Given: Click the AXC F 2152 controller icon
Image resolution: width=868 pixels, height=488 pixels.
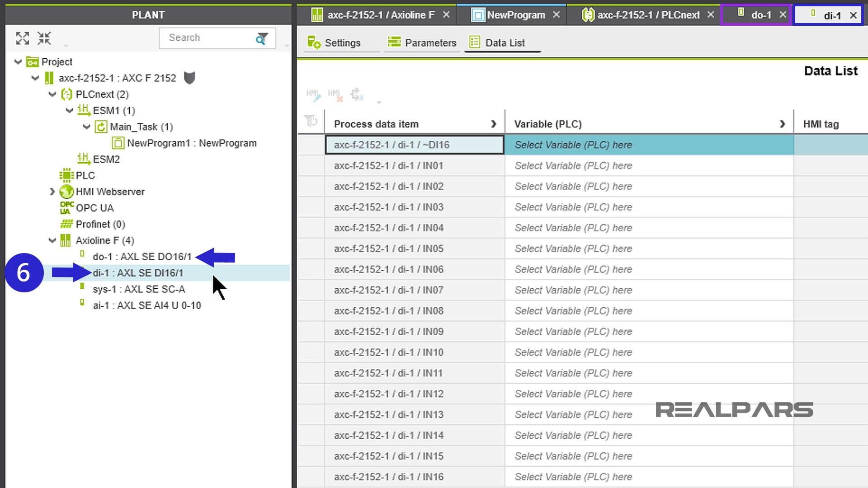Looking at the screenshot, I should click(x=49, y=78).
